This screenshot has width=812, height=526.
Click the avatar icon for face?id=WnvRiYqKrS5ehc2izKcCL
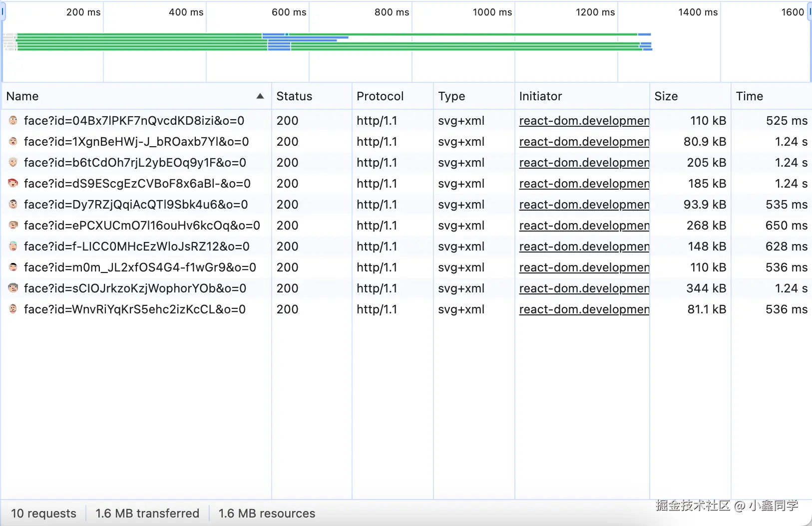13,309
